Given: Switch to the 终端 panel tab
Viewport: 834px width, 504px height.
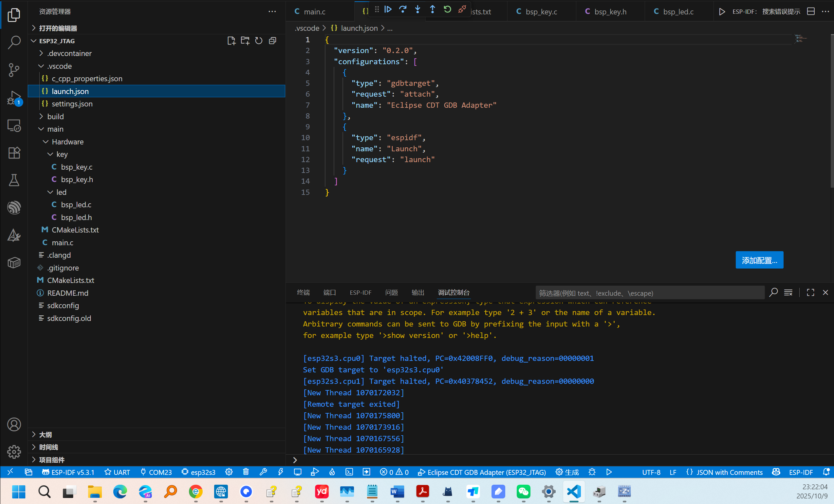Looking at the screenshot, I should [x=303, y=292].
